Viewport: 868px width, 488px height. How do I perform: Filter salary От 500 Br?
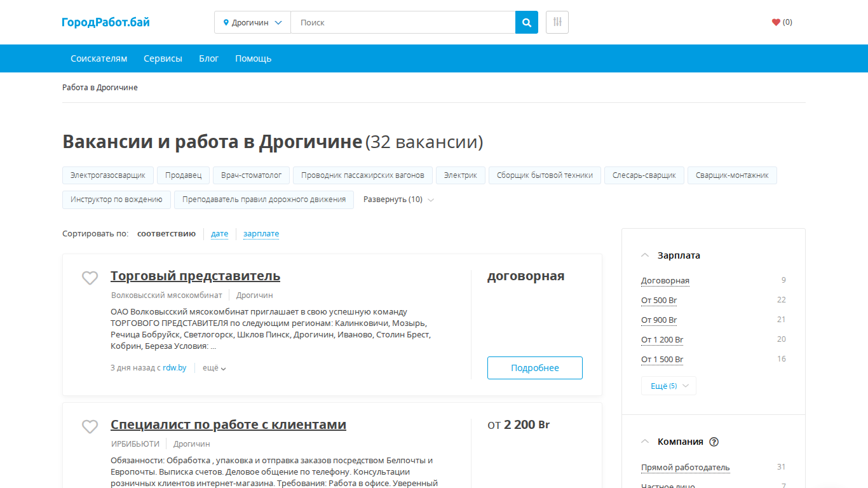tap(659, 300)
